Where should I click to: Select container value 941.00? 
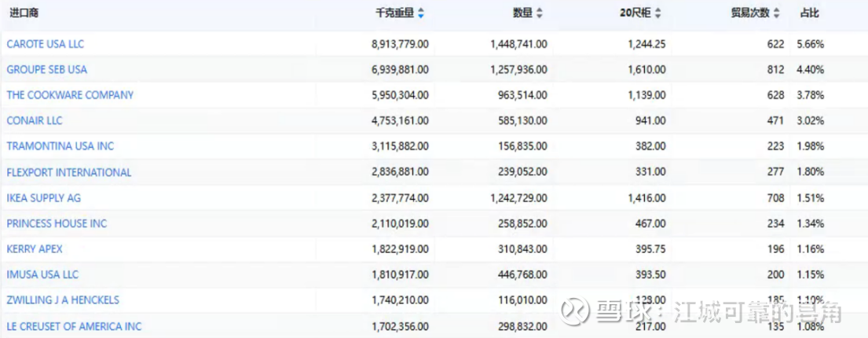(x=651, y=121)
